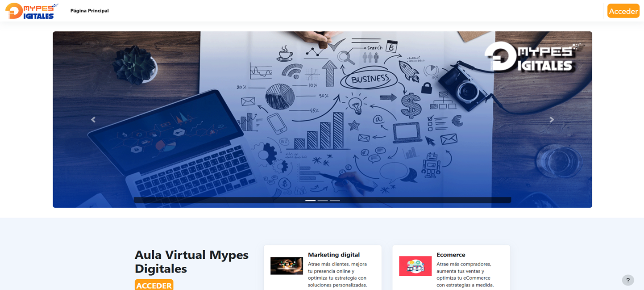This screenshot has width=644, height=290.
Task: Go back using the previous carousel arrow
Action: click(93, 119)
